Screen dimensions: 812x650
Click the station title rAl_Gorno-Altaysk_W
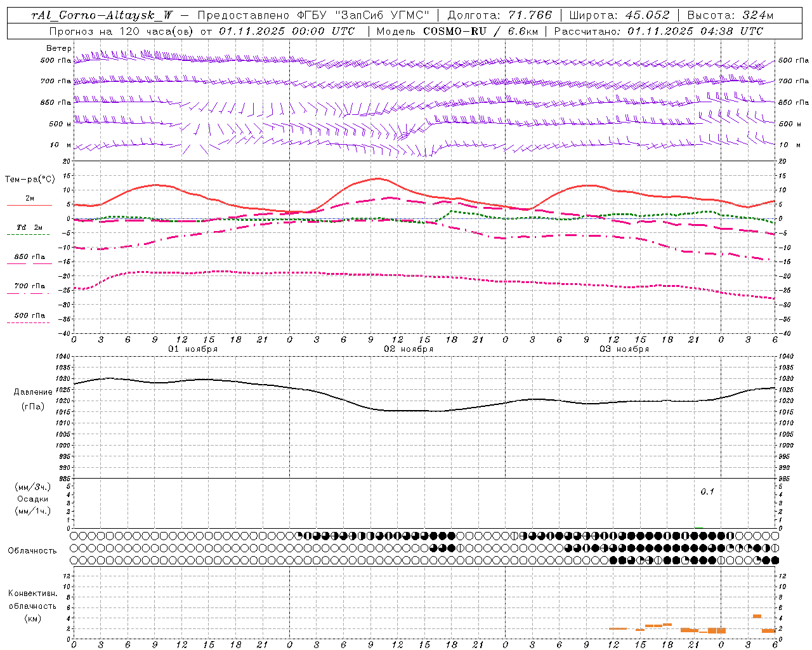pyautogui.click(x=103, y=15)
